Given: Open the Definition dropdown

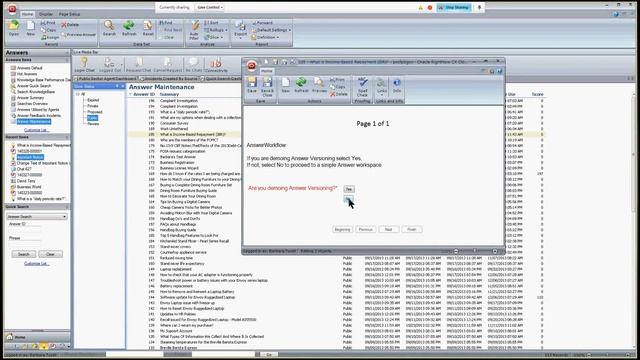Looking at the screenshot, I should click(265, 37).
